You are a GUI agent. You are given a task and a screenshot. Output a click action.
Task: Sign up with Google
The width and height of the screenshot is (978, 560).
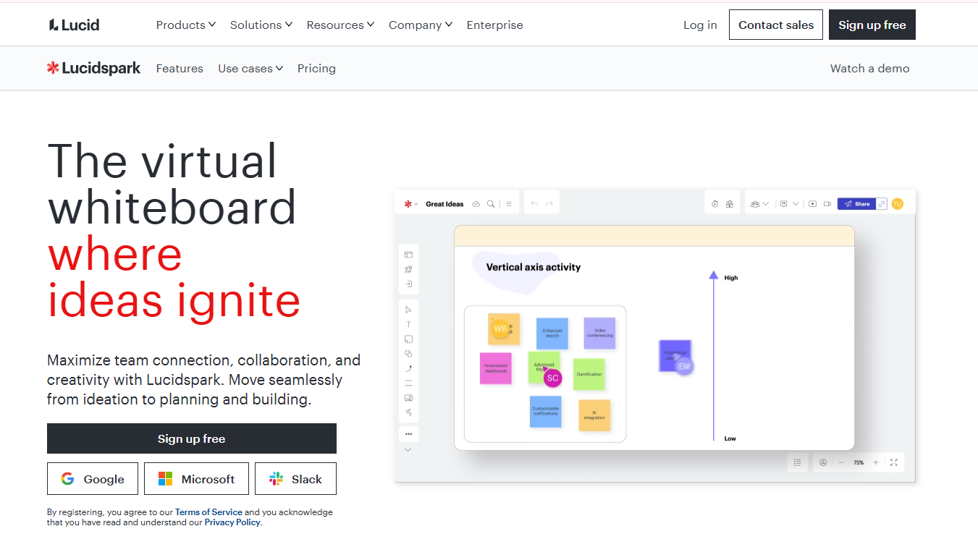click(93, 479)
